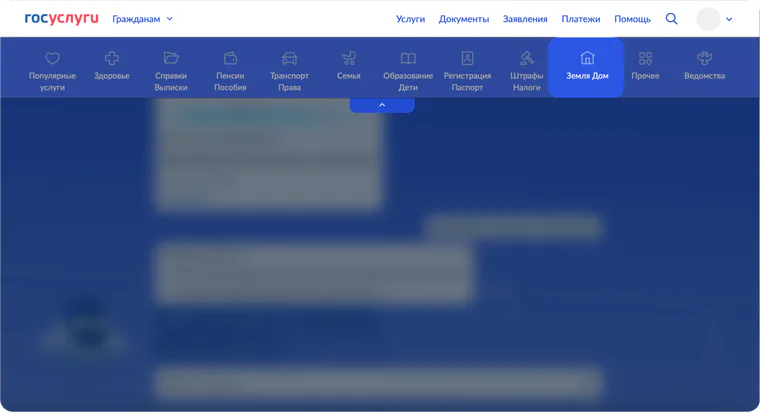
Task: Choose Регистрация Паспорт document category
Action: [467, 71]
